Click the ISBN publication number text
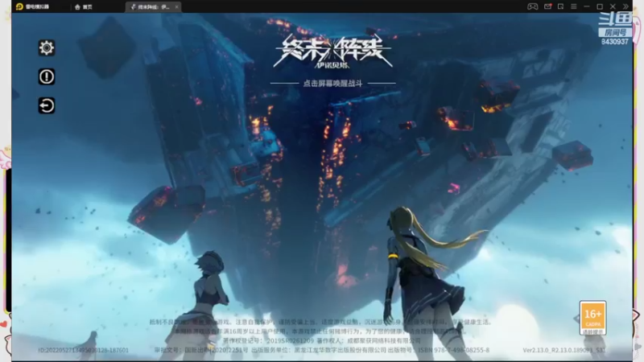This screenshot has height=362, width=644. [454, 350]
